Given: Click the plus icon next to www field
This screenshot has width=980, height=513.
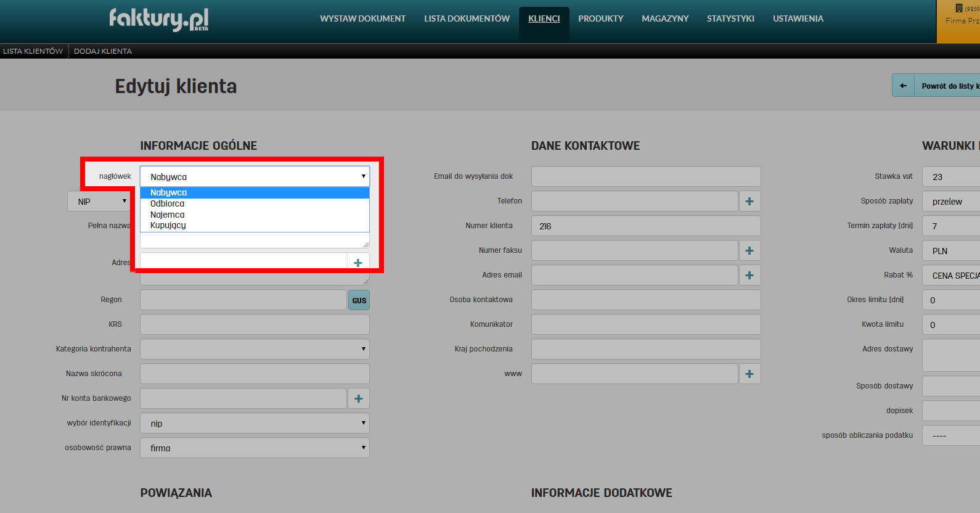Looking at the screenshot, I should [x=749, y=374].
